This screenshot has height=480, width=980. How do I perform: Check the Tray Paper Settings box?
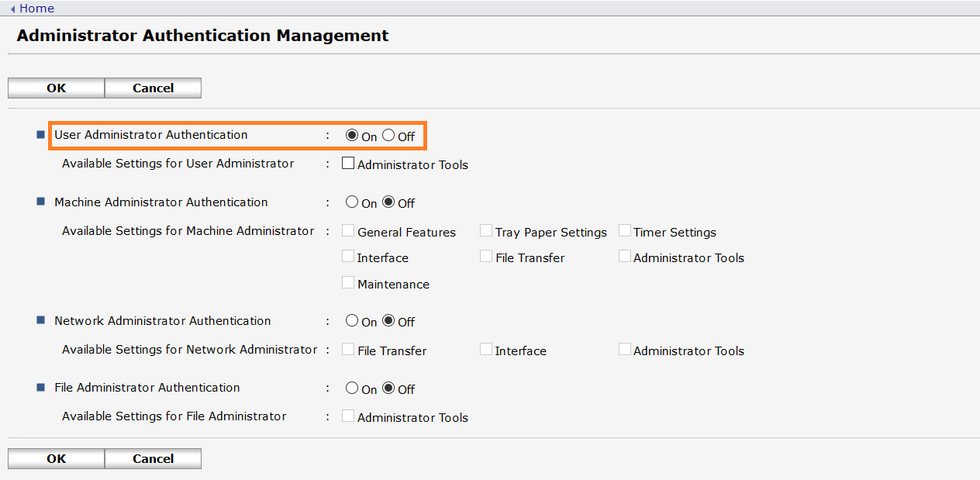pos(486,230)
